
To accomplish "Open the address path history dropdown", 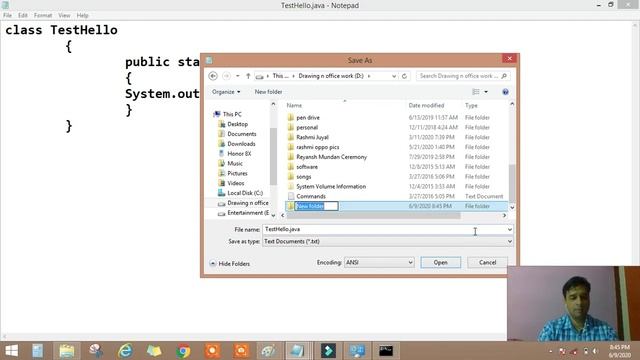I will click(393, 76).
